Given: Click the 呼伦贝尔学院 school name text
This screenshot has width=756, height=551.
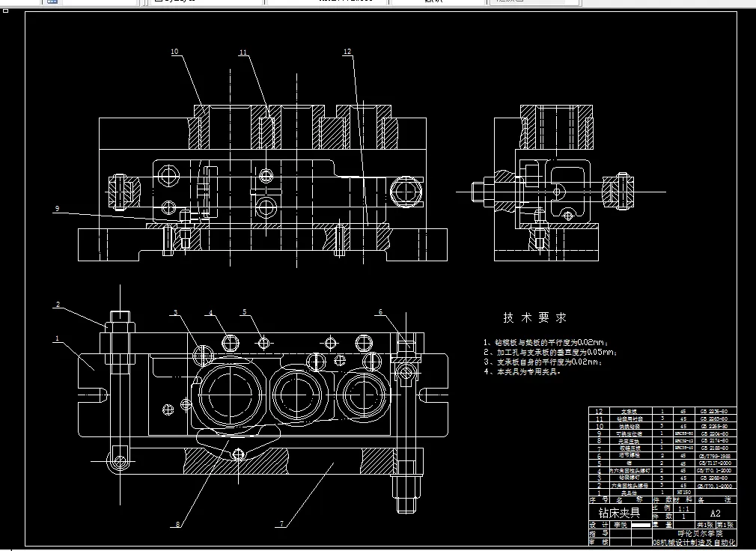Looking at the screenshot, I should [700, 534].
